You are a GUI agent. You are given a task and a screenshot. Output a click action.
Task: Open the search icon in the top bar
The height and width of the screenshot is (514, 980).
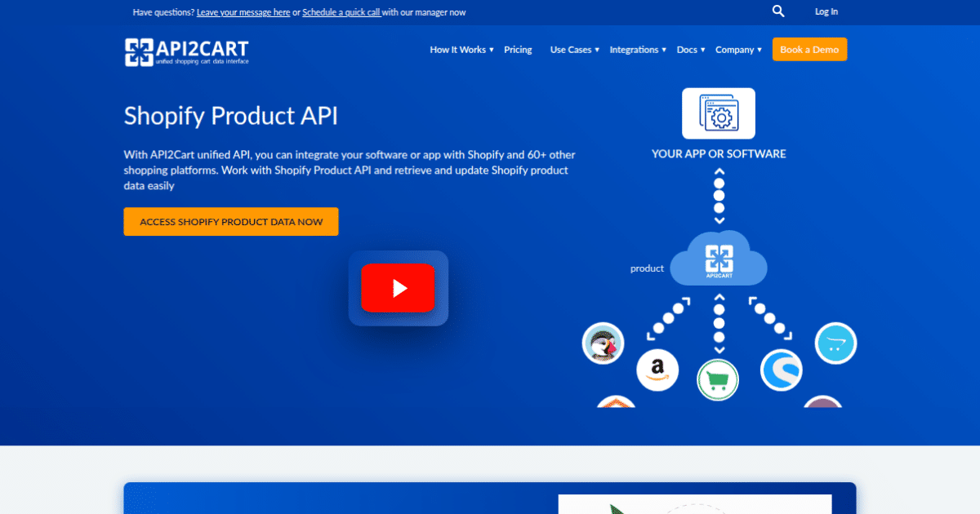[777, 11]
